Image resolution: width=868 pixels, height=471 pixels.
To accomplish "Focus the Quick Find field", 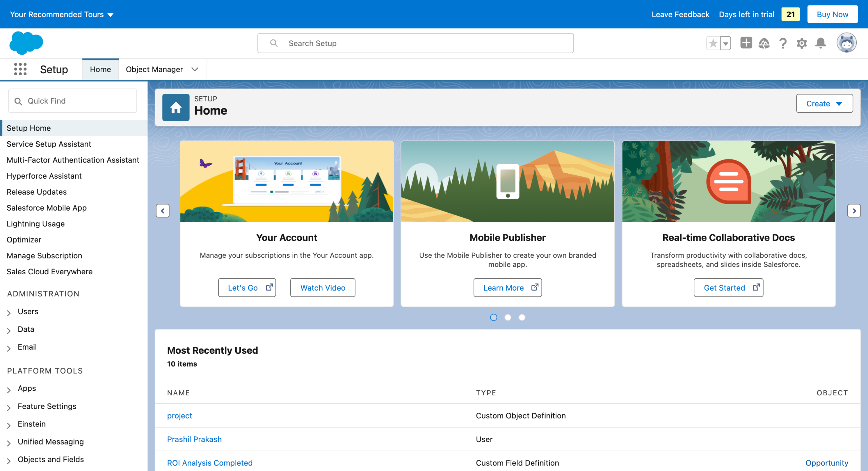I will [73, 101].
